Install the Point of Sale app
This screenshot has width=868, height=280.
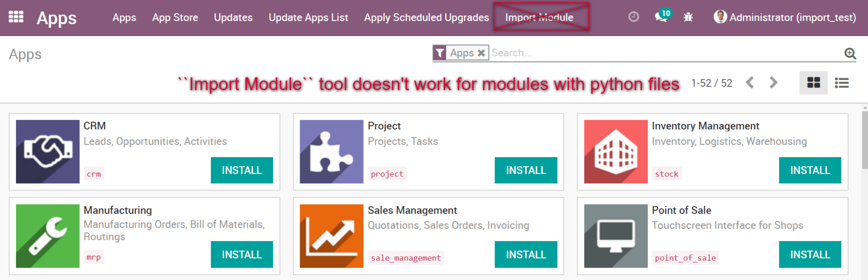coord(810,255)
